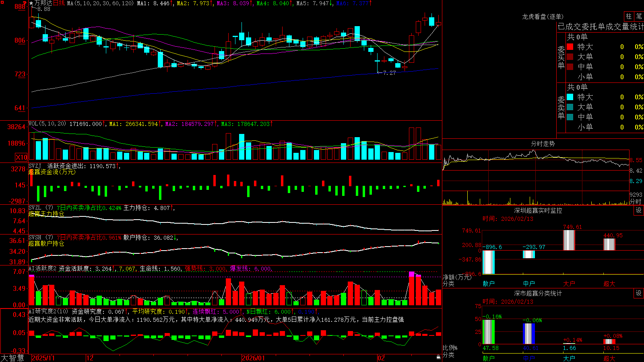Click the 分时走势 panel title
This screenshot has height=362, width=644.
(x=543, y=144)
